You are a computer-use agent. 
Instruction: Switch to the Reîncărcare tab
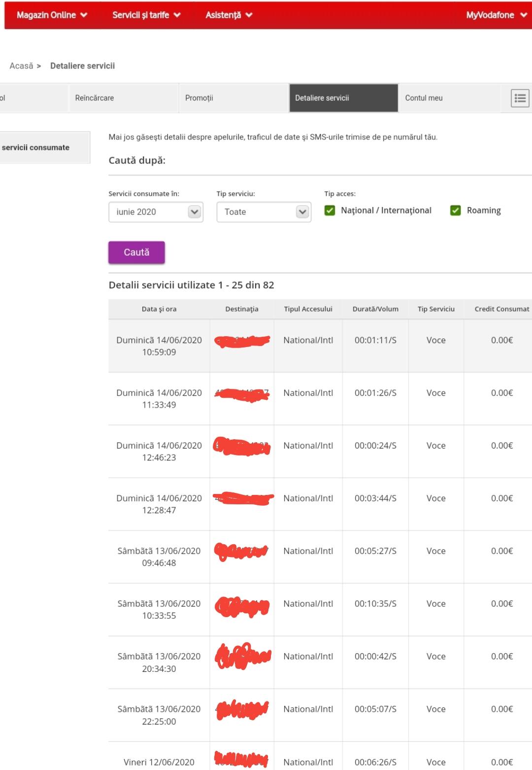(95, 98)
